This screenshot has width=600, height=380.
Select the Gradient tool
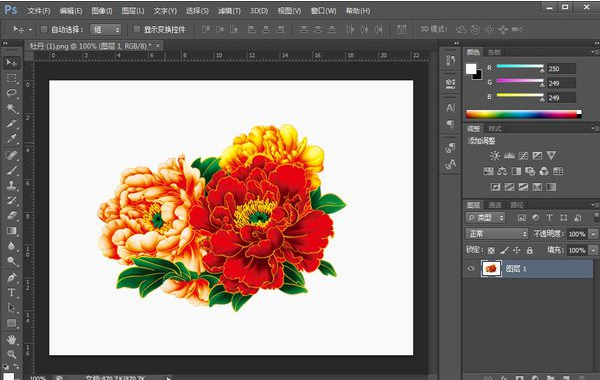[12, 231]
